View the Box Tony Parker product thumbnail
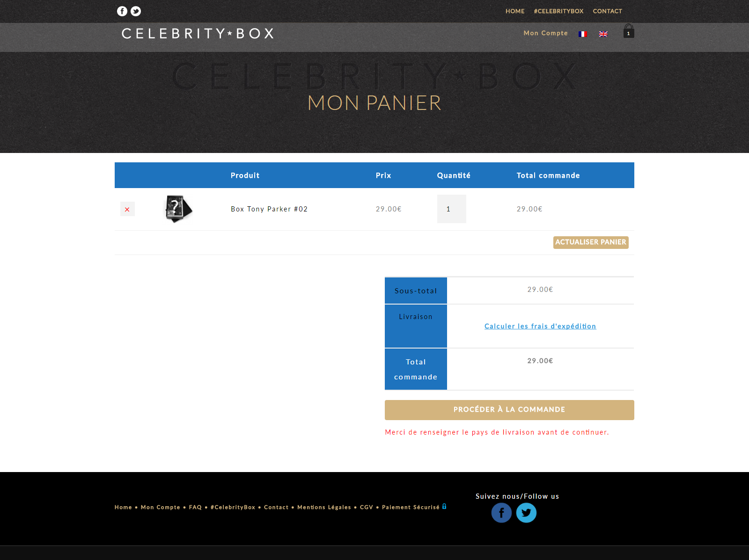749x560 pixels. pyautogui.click(x=178, y=209)
